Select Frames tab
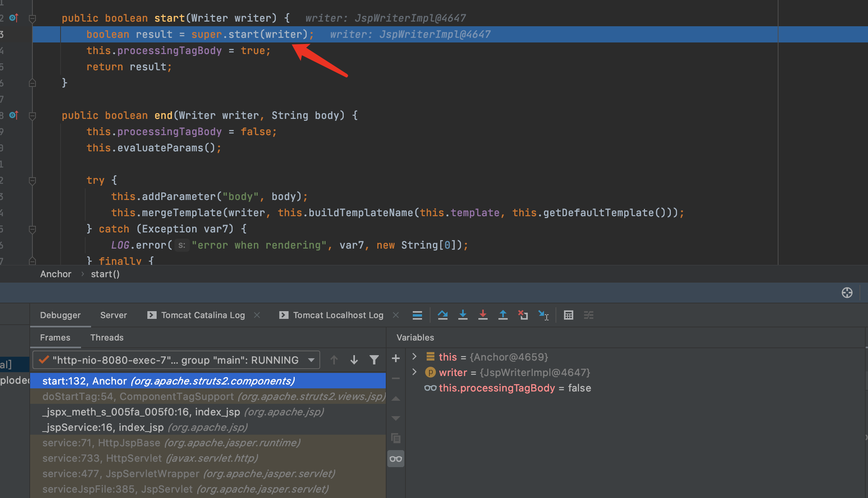 click(x=55, y=337)
